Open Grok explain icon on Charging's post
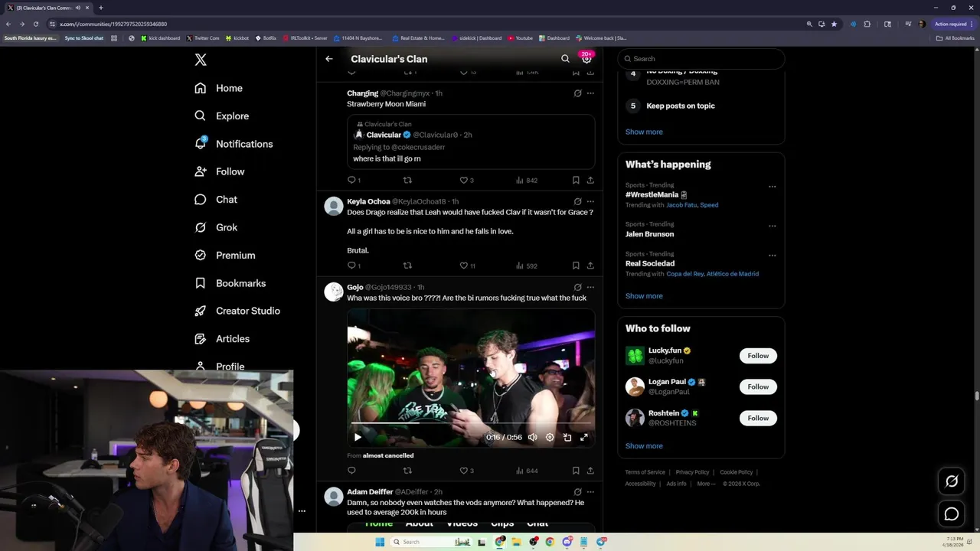 click(x=577, y=93)
